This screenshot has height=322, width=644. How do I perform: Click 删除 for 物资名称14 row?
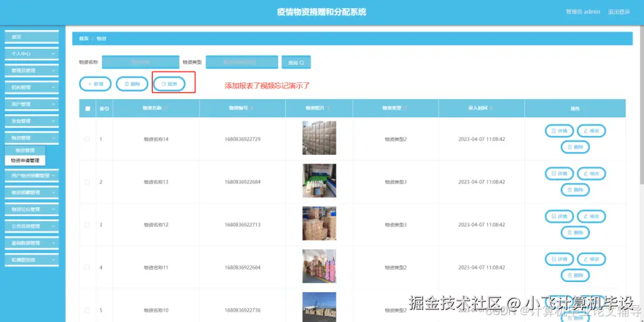575,147
